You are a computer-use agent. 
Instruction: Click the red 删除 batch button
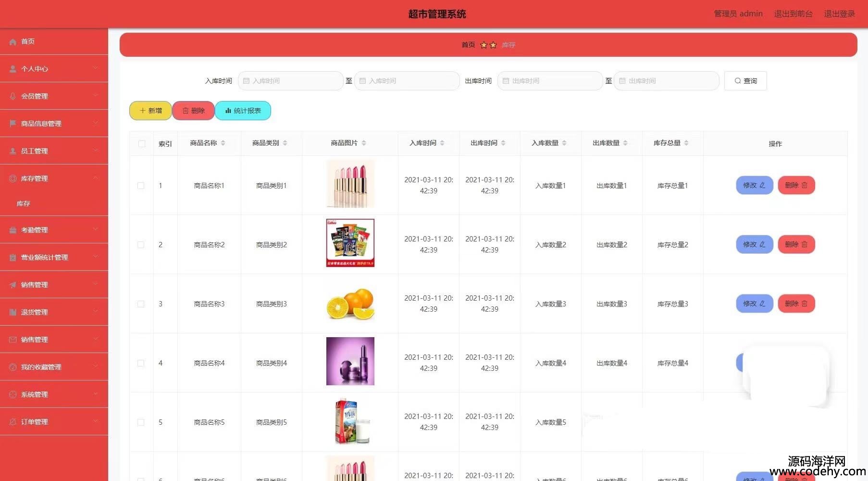(x=193, y=111)
